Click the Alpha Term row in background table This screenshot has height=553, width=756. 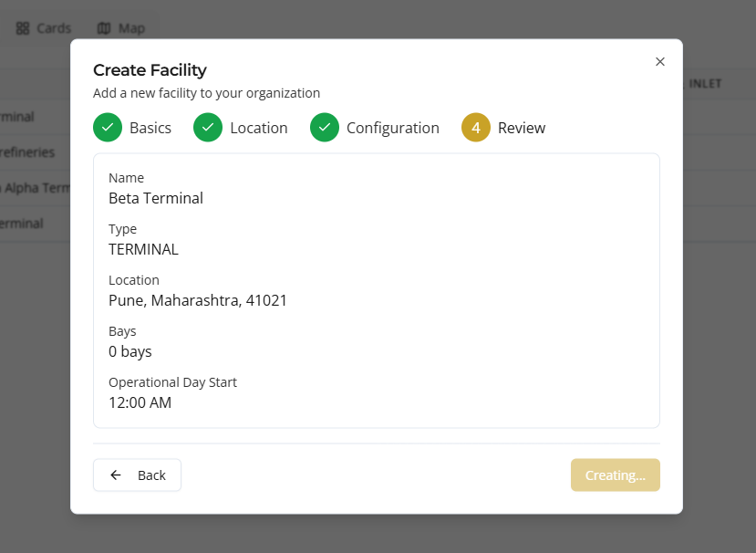pyautogui.click(x=35, y=188)
